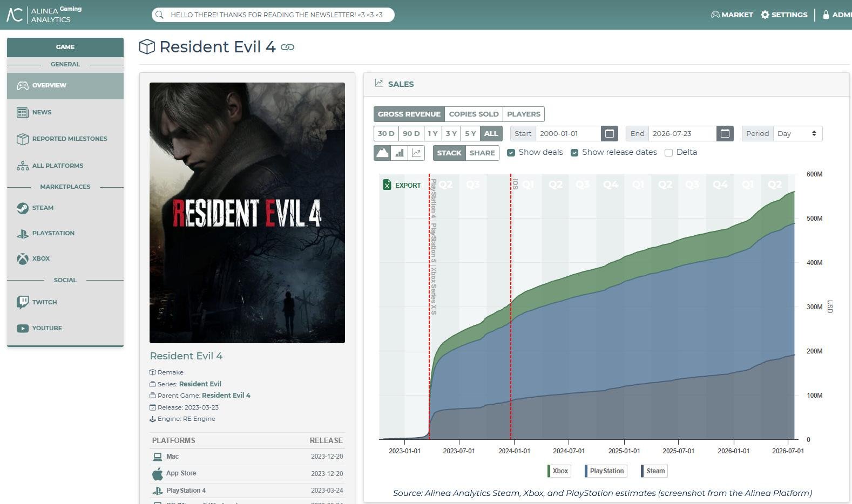The width and height of the screenshot is (852, 504).
Task: Switch to Copies Sold tab
Action: coord(474,114)
